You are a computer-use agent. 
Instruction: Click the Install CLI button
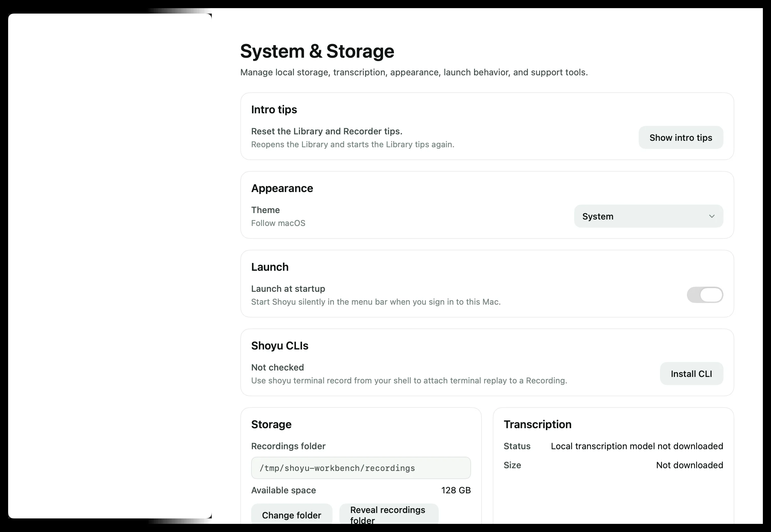[691, 374]
